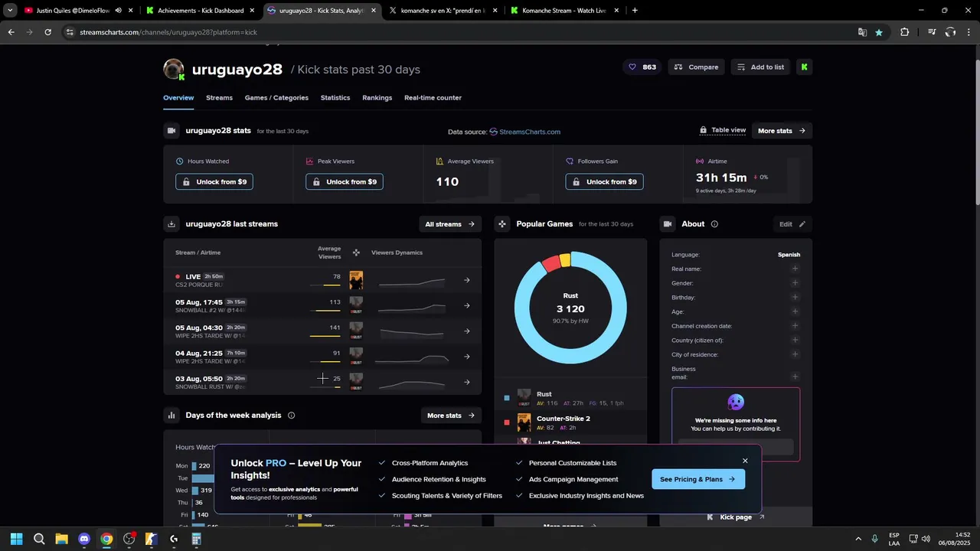The height and width of the screenshot is (551, 980).
Task: Click the Counter-Strike game thumbnail in LIVE row
Action: [356, 280]
